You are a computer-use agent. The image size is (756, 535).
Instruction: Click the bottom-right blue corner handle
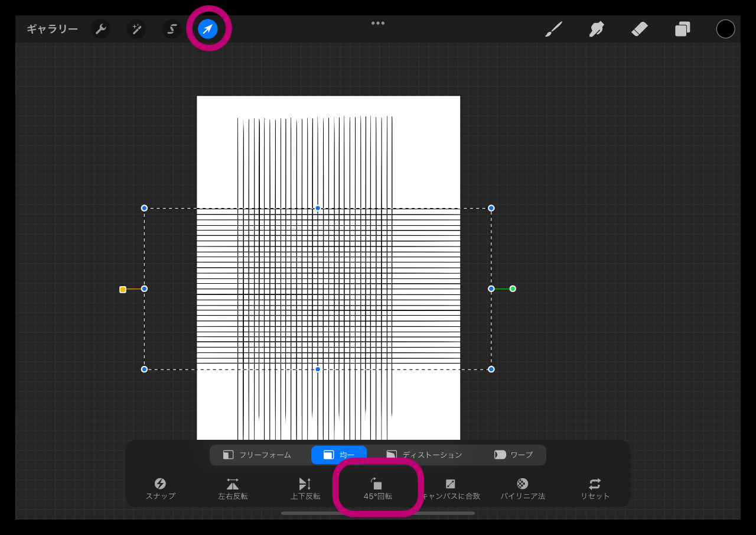tap(491, 369)
